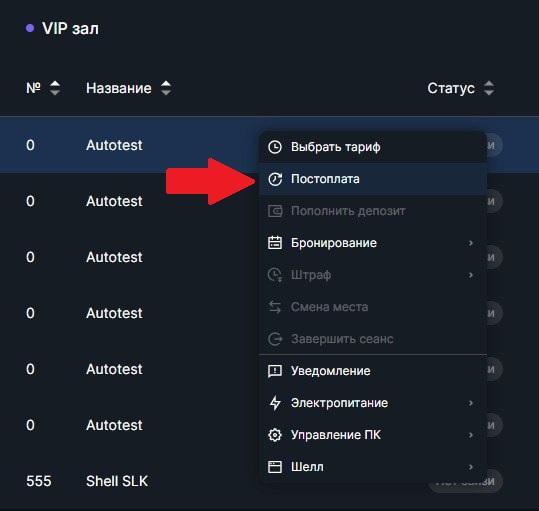Expand the Шелл submenu arrow
This screenshot has width=539, height=511.
471,467
